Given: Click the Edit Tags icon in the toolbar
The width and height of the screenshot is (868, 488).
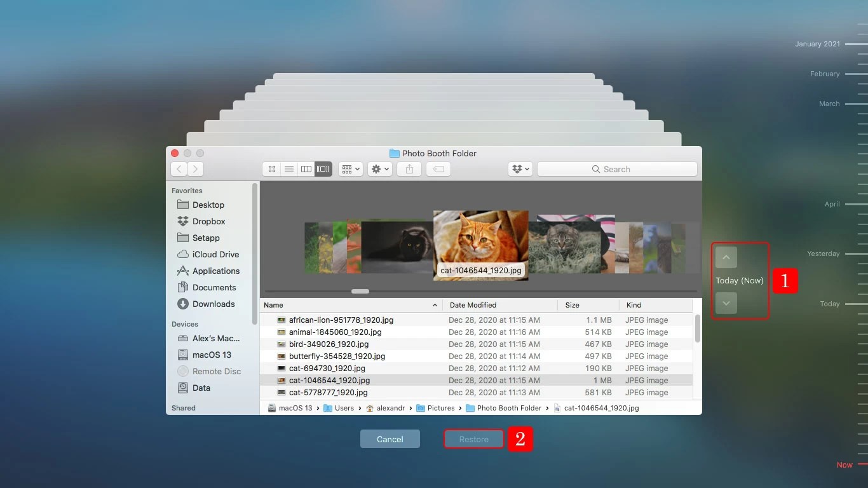Looking at the screenshot, I should [x=438, y=168].
